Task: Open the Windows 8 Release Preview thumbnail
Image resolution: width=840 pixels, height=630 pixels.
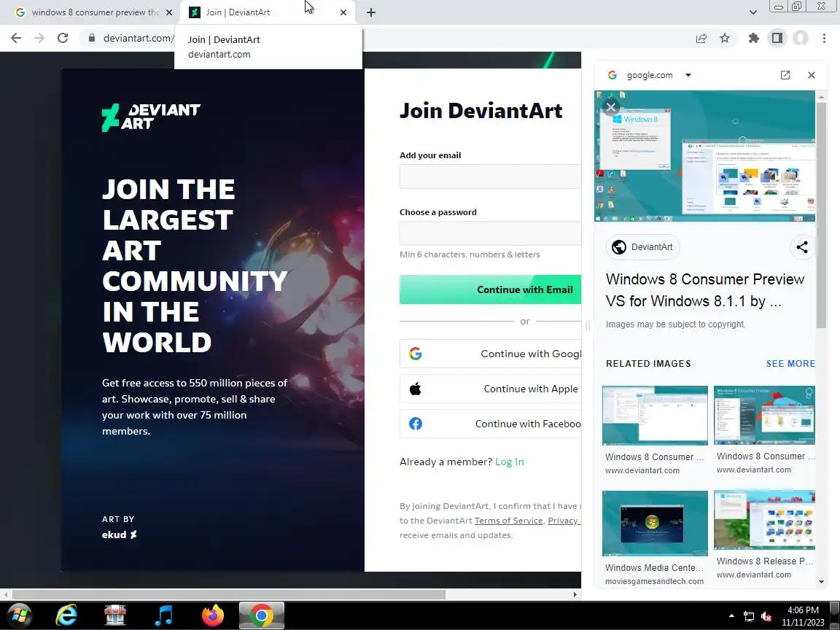Action: pos(764,520)
